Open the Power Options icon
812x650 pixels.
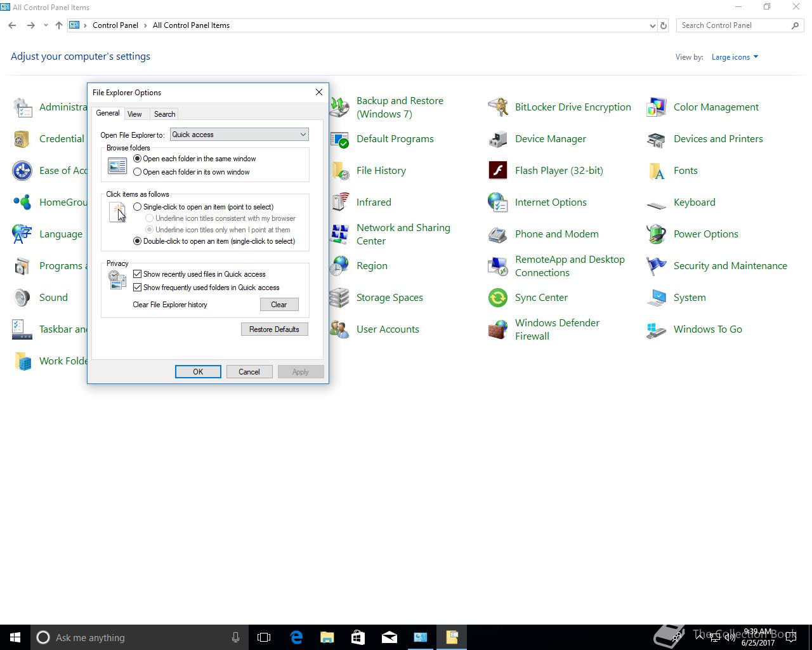pyautogui.click(x=657, y=234)
